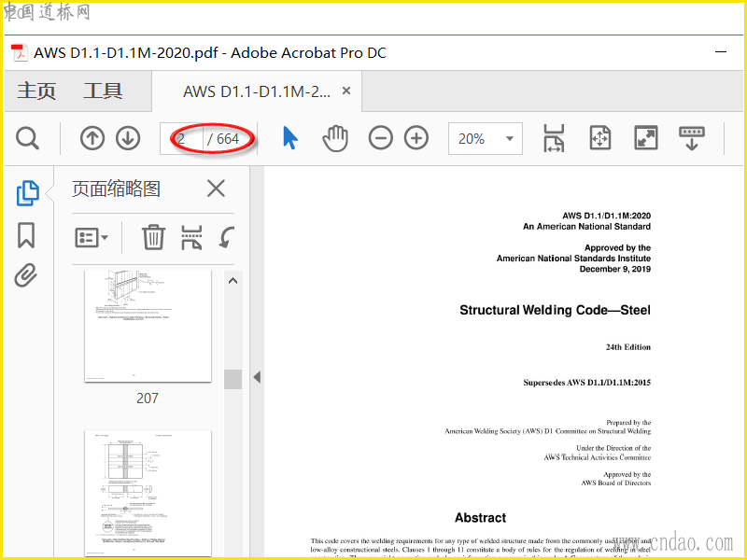Click the insert/extract pages icon in thumbnails panel
The width and height of the screenshot is (747, 560).
click(x=191, y=237)
